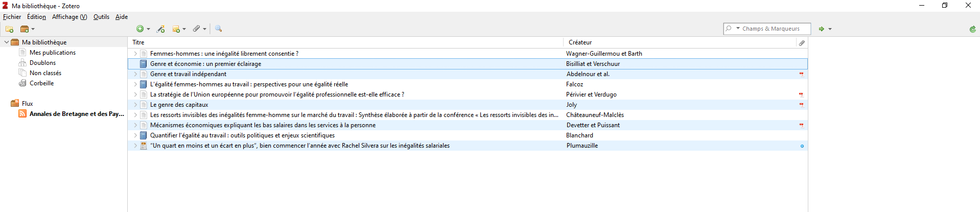Click the Add Attachment paperclip icon

pos(199,29)
